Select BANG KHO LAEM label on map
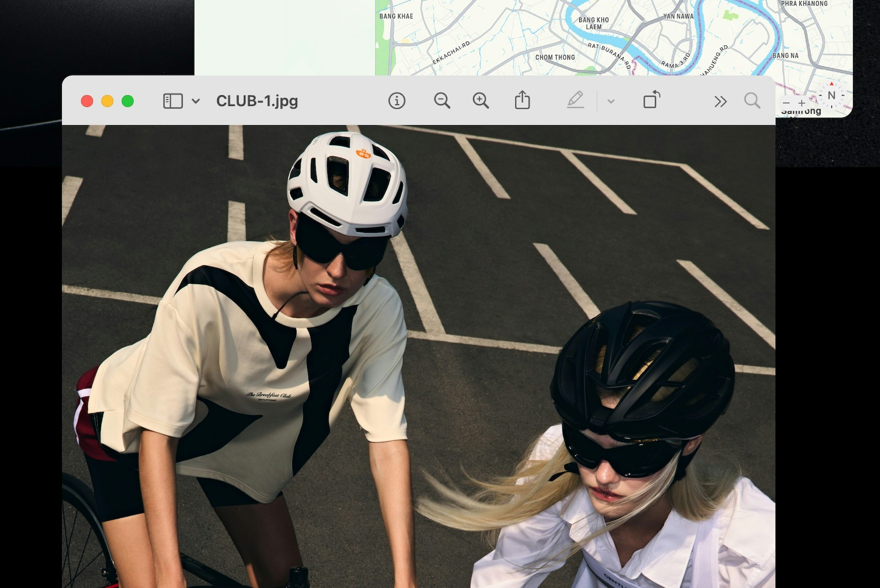Image resolution: width=880 pixels, height=588 pixels. (594, 23)
